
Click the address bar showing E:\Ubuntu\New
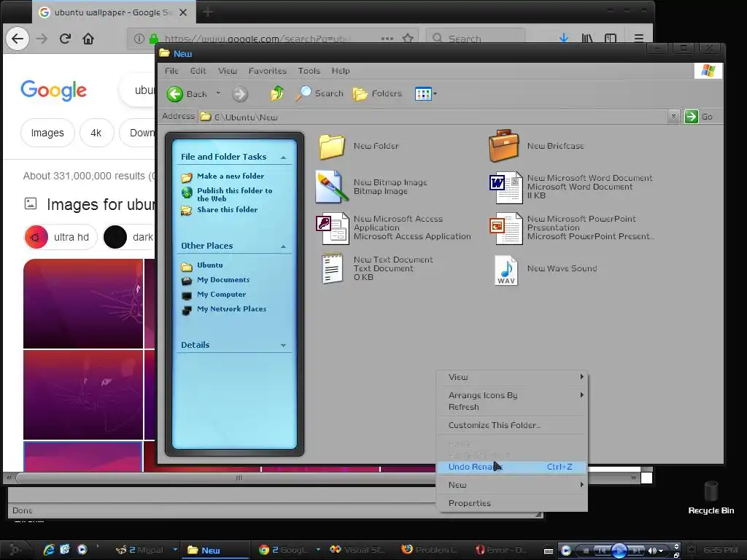(x=433, y=117)
